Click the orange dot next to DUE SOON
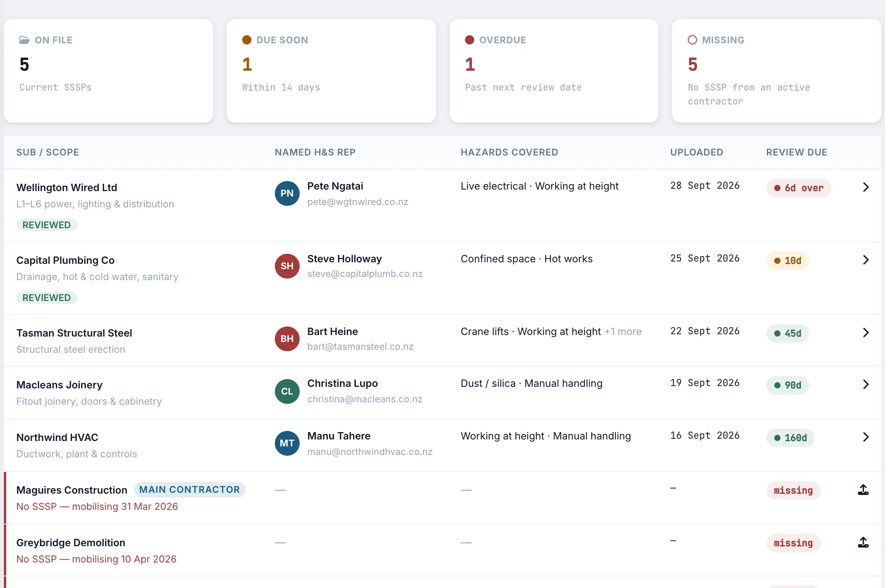Screen dimensions: 885x588 [x=247, y=40]
